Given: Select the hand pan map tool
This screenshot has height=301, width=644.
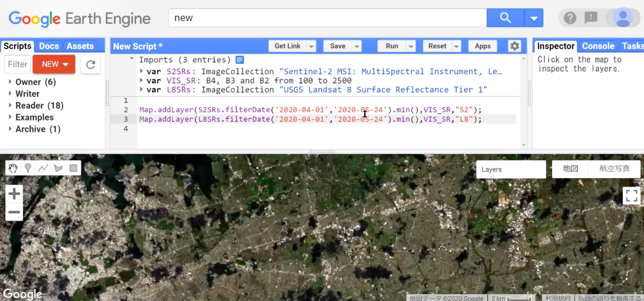Looking at the screenshot, I should tap(13, 168).
